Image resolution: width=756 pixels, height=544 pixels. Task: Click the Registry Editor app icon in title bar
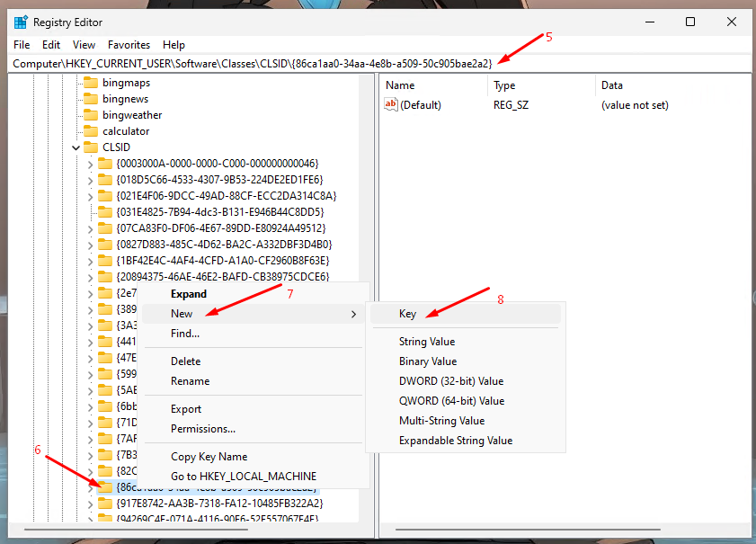pyautogui.click(x=20, y=22)
